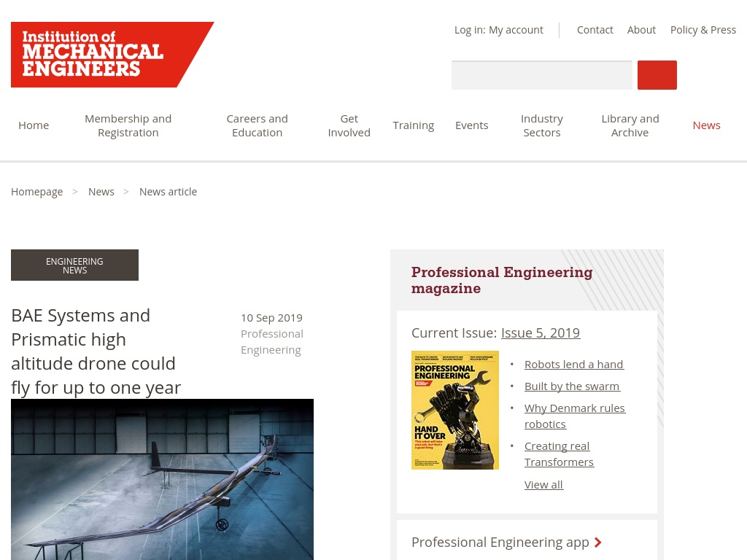Open the Contact link
This screenshot has width=747, height=560.
pos(595,30)
